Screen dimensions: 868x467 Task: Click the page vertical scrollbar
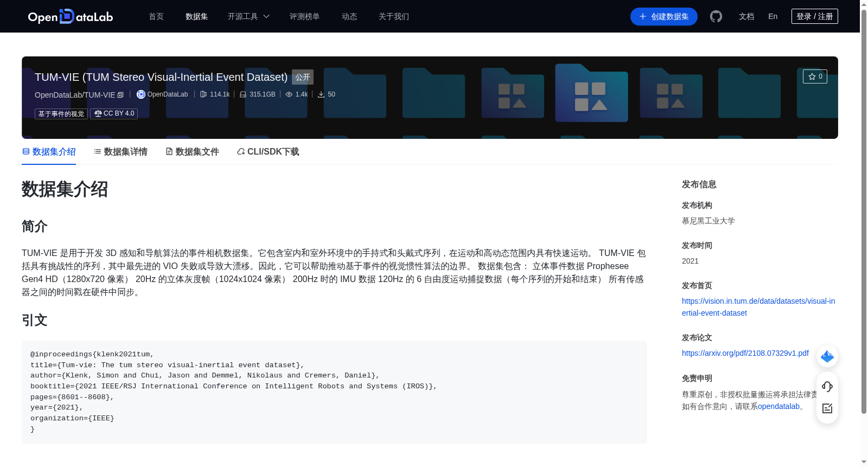864,212
